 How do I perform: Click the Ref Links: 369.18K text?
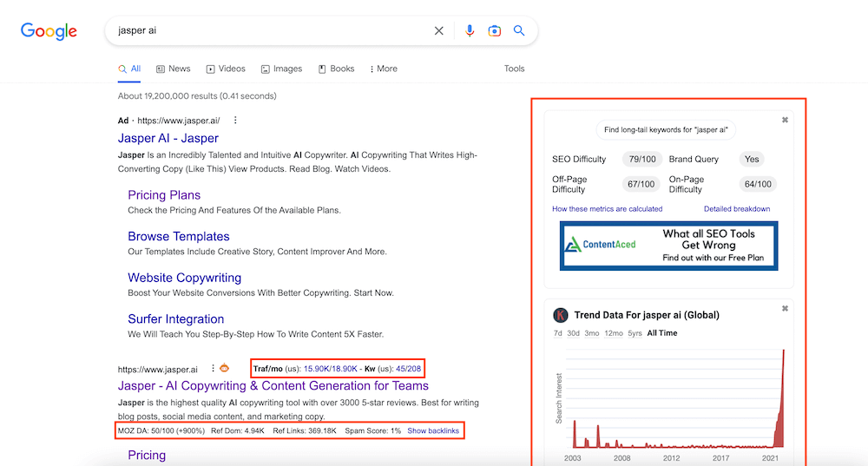click(305, 430)
